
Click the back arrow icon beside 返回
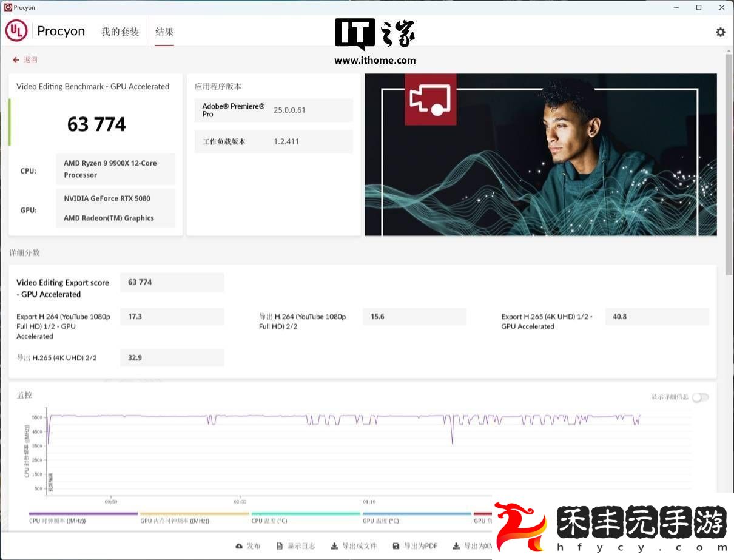pyautogui.click(x=16, y=60)
